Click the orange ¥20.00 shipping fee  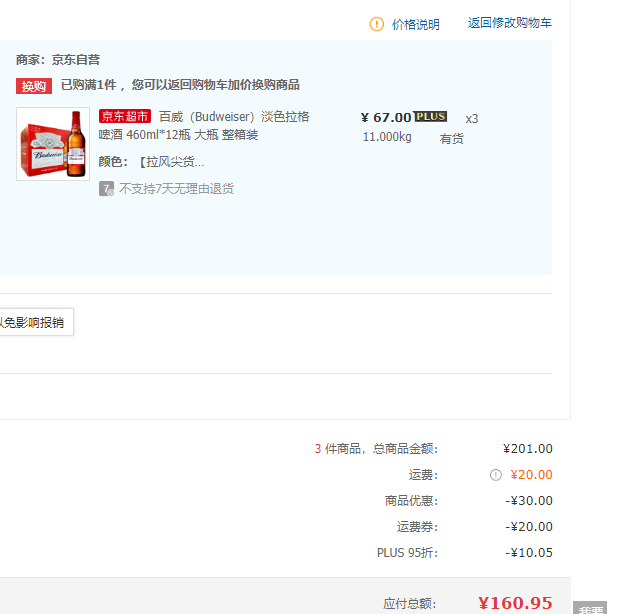pos(531,475)
